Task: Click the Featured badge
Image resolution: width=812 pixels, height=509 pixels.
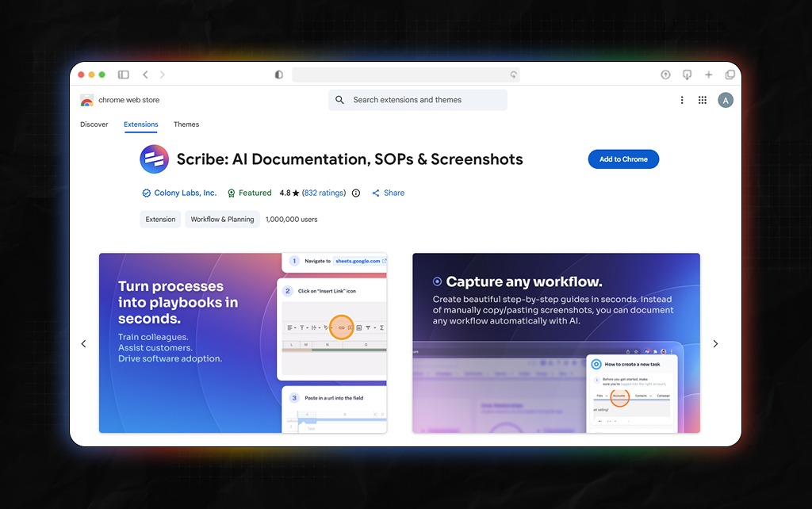Action: point(249,193)
